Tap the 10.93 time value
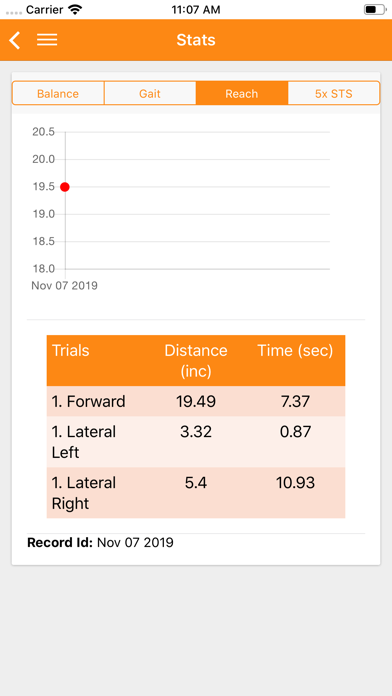Screen dimensions: 392x696 coord(295,482)
